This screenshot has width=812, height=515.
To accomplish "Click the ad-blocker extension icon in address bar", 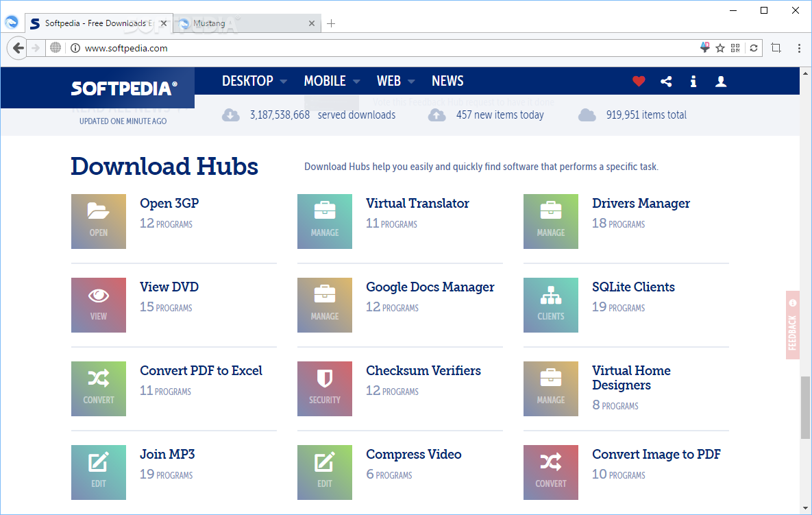I will tap(704, 48).
